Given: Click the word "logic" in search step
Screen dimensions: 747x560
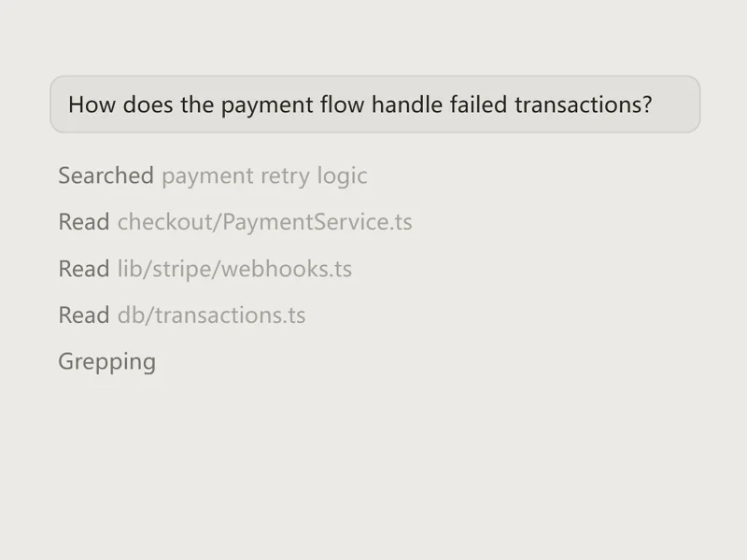Looking at the screenshot, I should (343, 176).
